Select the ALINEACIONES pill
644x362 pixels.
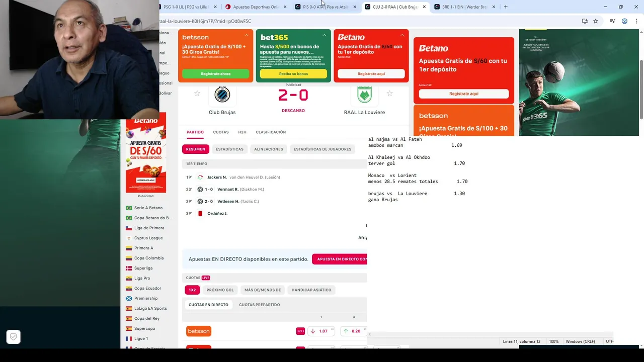tap(269, 149)
